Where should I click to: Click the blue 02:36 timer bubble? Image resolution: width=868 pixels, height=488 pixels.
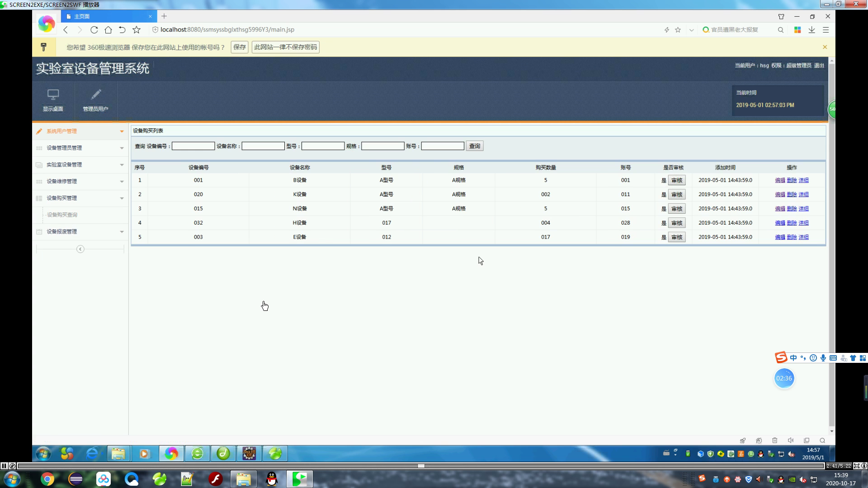click(784, 378)
